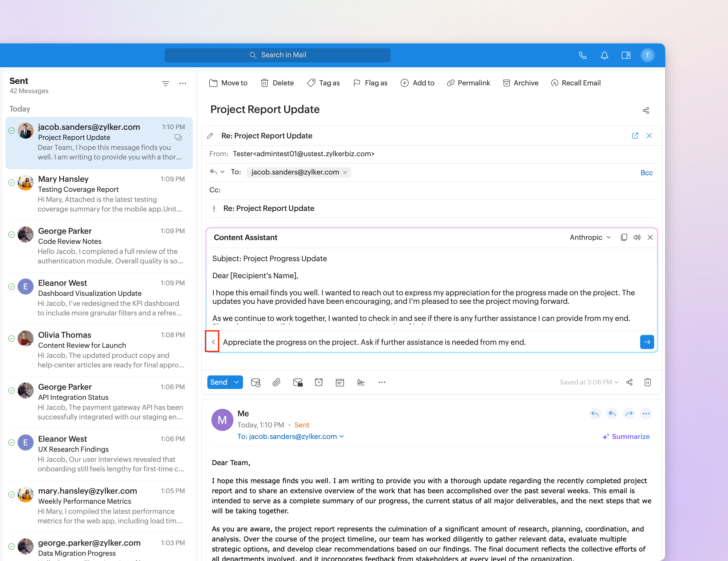728x561 pixels.
Task: Open compose in a new window
Action: (635, 136)
